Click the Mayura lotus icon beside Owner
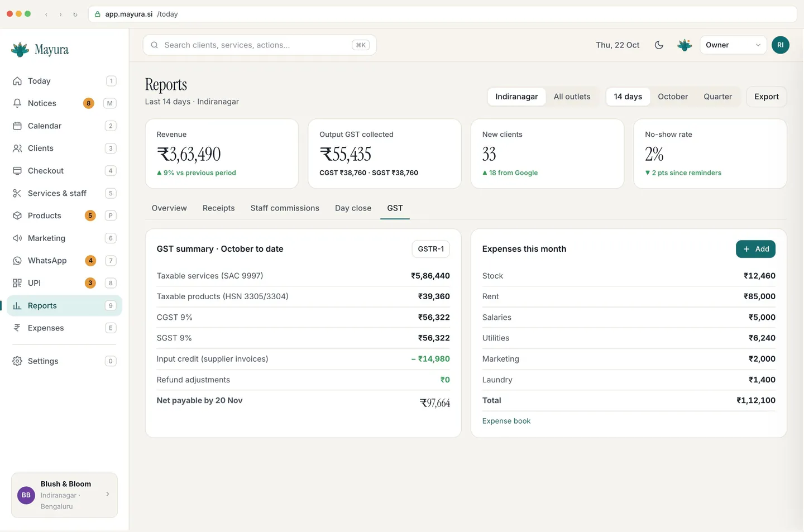Viewport: 804px width, 532px height. coord(685,45)
